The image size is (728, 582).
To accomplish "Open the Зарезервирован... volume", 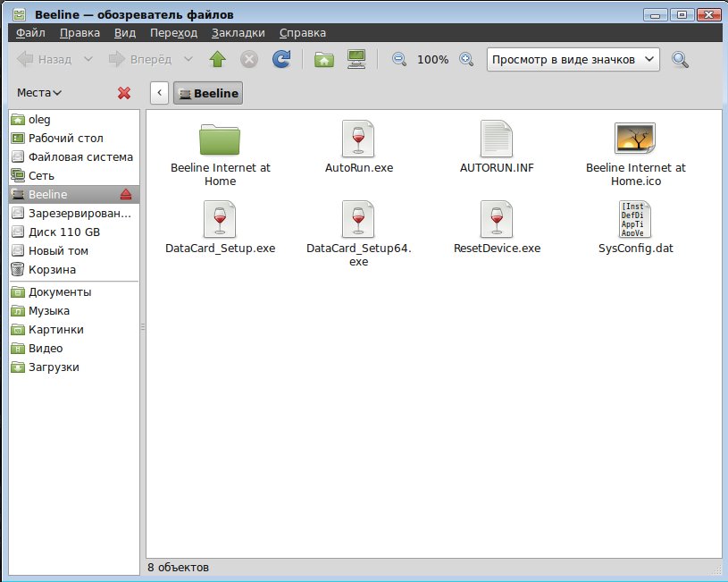I will click(x=74, y=214).
